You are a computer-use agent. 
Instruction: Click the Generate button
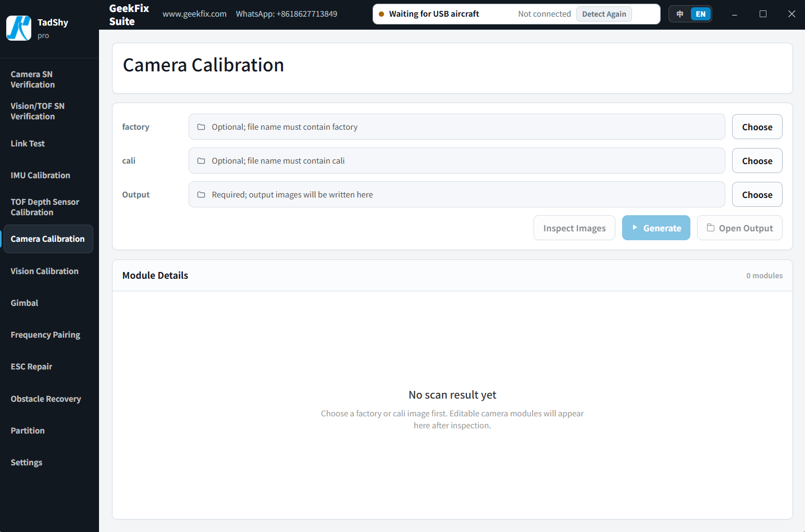click(x=656, y=228)
